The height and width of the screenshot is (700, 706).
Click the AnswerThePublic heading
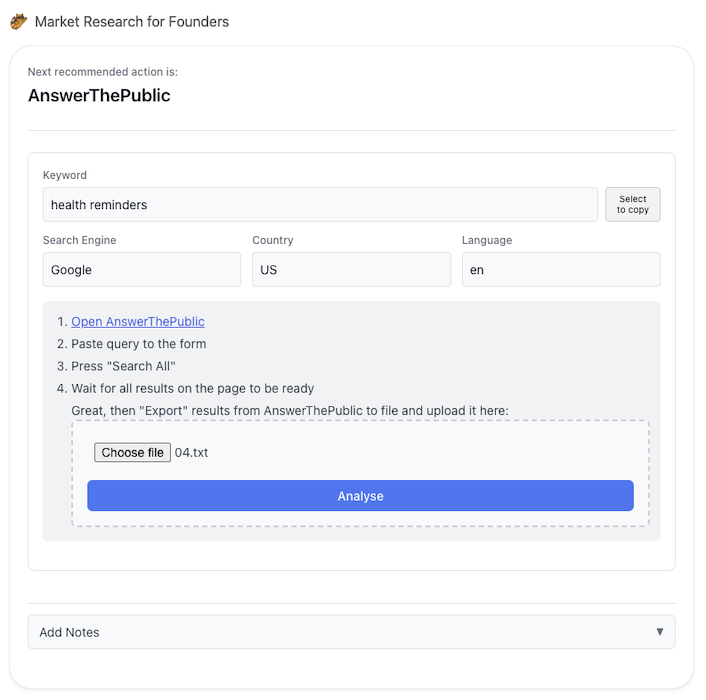click(x=99, y=96)
